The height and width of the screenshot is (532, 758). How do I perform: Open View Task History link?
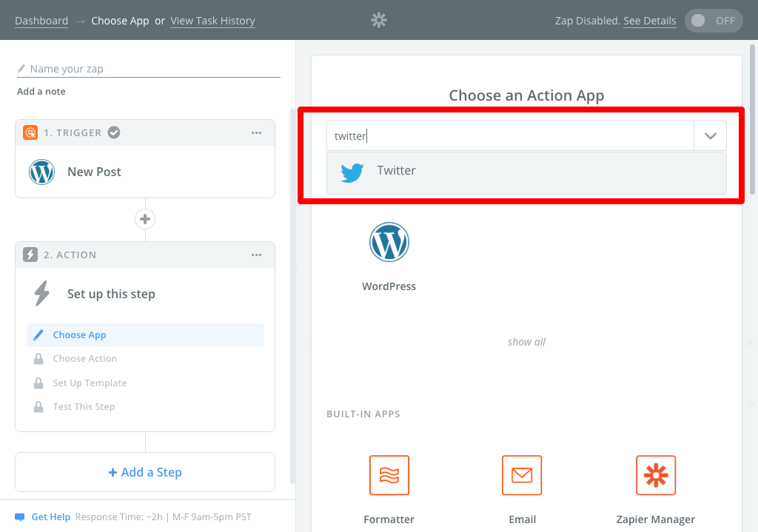(212, 21)
